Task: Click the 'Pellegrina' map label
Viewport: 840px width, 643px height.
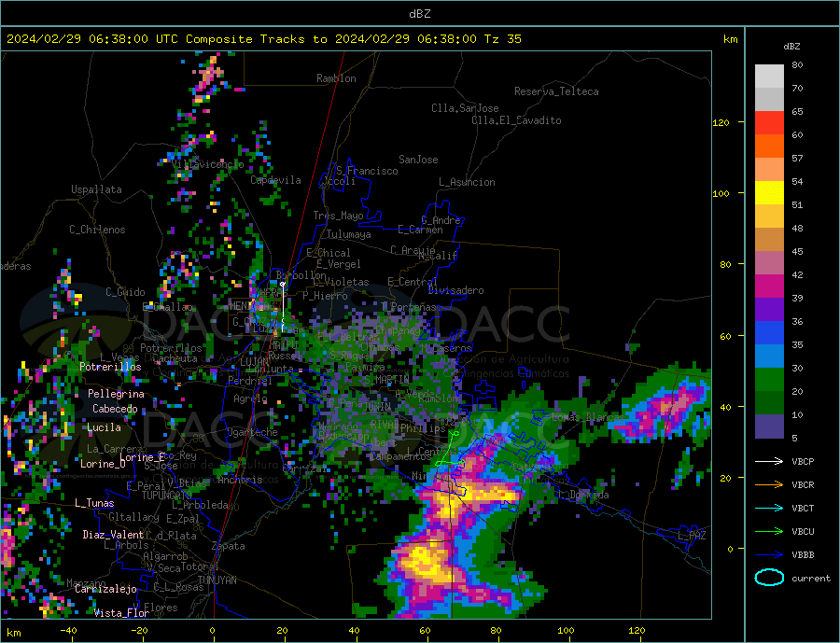Action: point(117,395)
